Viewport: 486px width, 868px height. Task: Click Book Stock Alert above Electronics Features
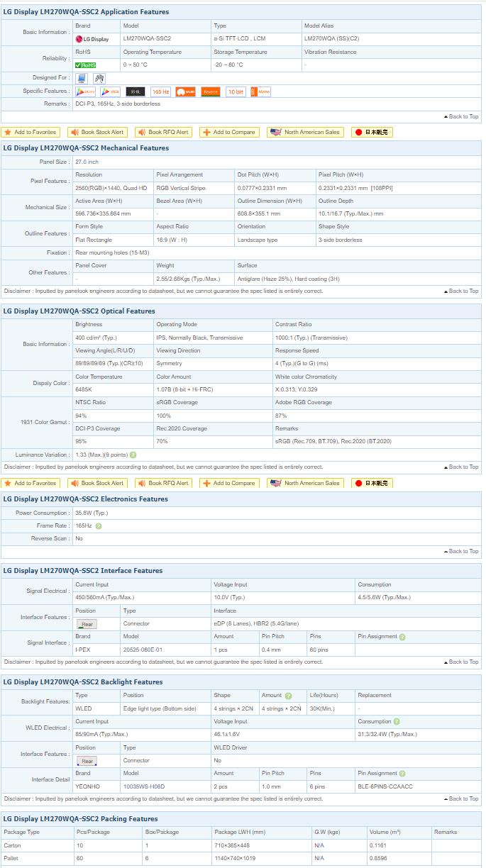pos(98,483)
